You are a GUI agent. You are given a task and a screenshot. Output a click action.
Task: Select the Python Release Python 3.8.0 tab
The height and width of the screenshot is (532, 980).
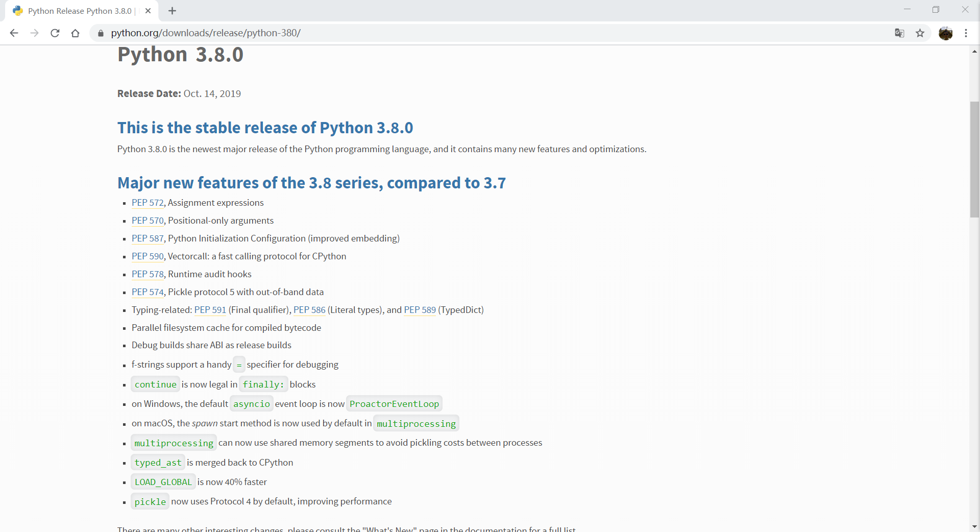77,10
